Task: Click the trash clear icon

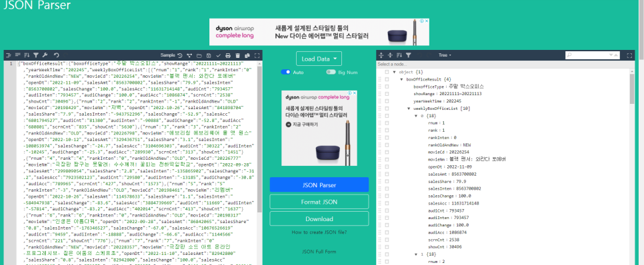Action: (238, 55)
